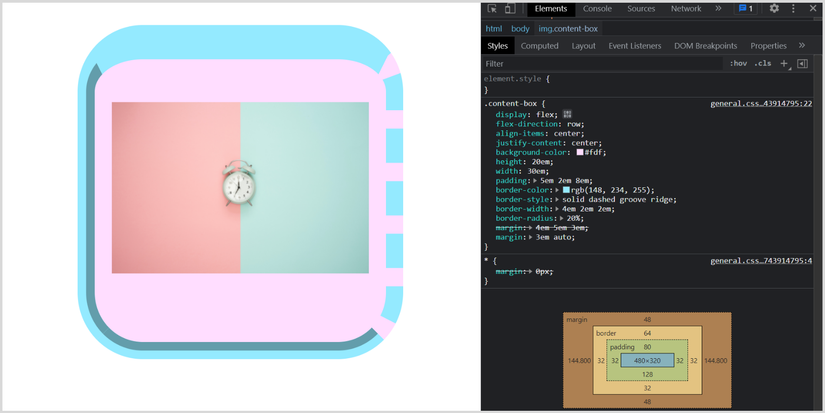Click the padding-top value 80 in box model
Image resolution: width=825 pixels, height=413 pixels.
[x=647, y=347]
